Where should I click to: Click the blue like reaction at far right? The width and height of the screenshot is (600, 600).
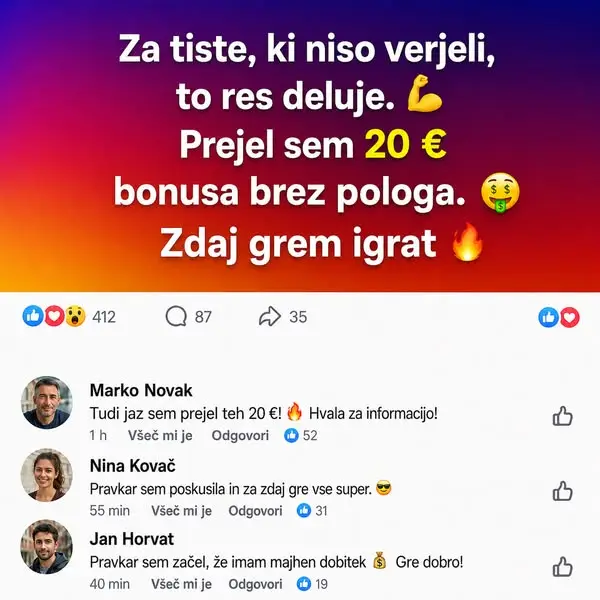tap(549, 318)
